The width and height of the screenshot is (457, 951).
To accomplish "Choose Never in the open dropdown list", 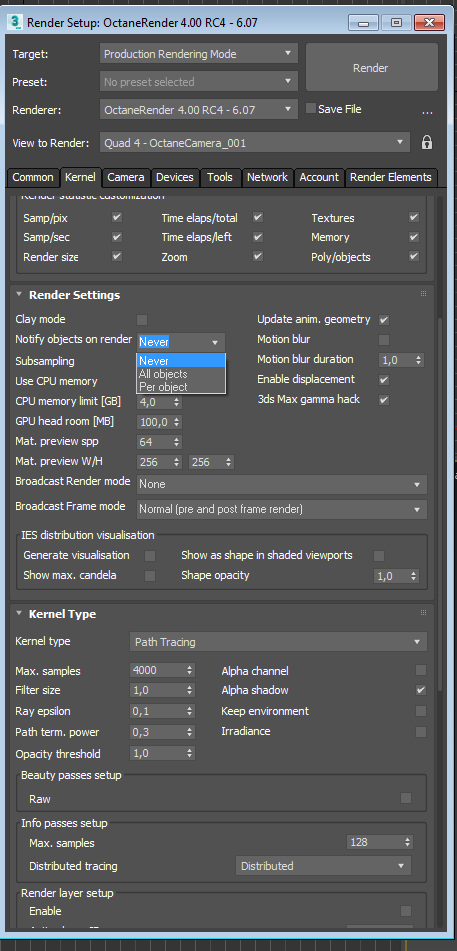I will (181, 361).
